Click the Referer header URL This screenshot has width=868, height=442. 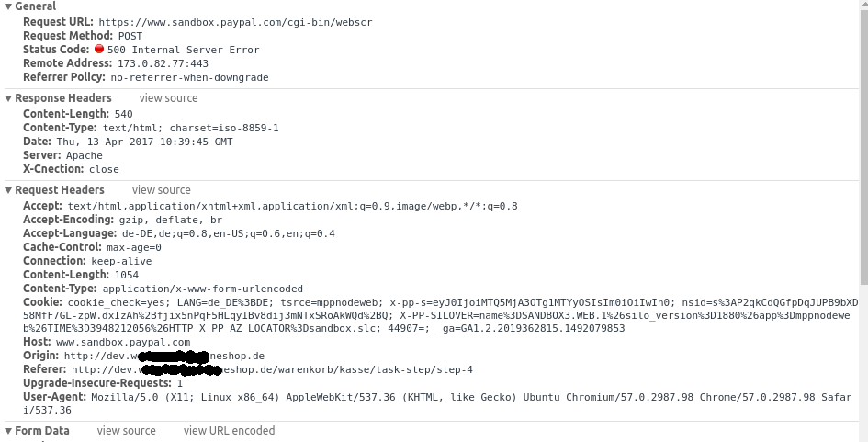pos(272,369)
